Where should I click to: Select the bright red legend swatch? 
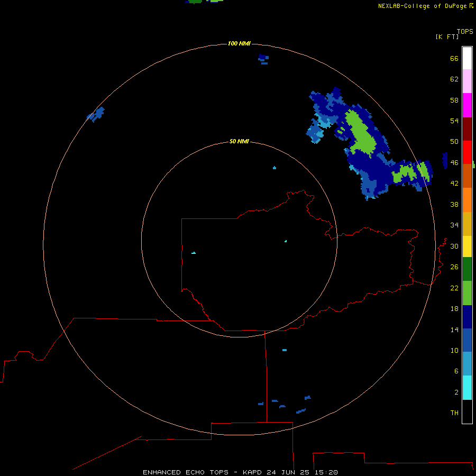(x=467, y=152)
